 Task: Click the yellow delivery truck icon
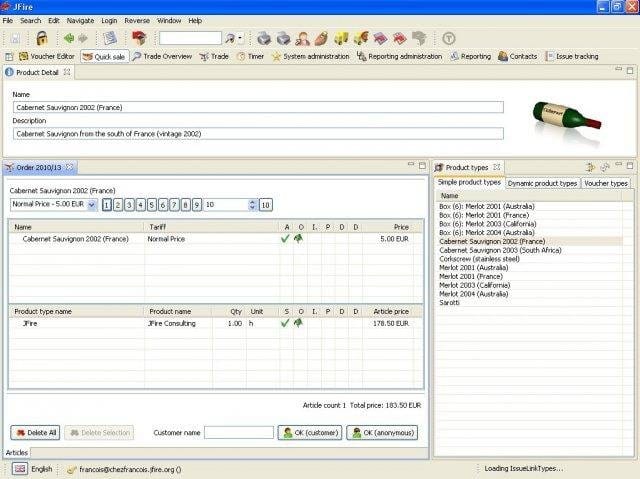(x=341, y=39)
